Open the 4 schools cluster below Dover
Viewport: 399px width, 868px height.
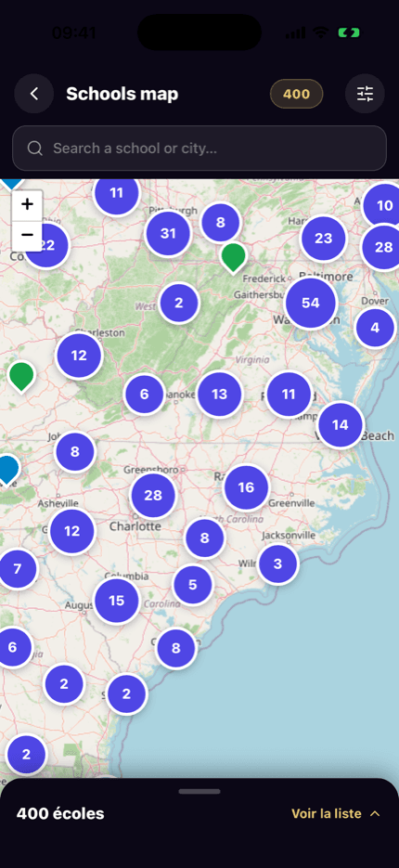tap(375, 328)
